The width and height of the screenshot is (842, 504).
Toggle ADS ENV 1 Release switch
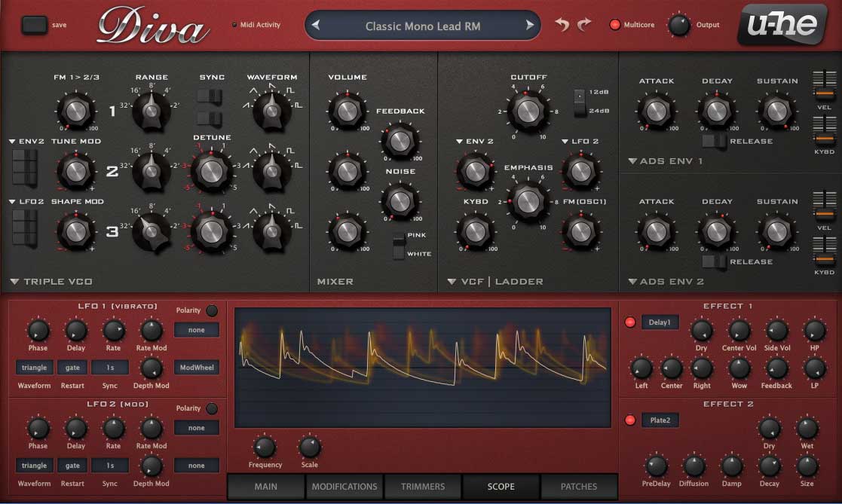(714, 141)
